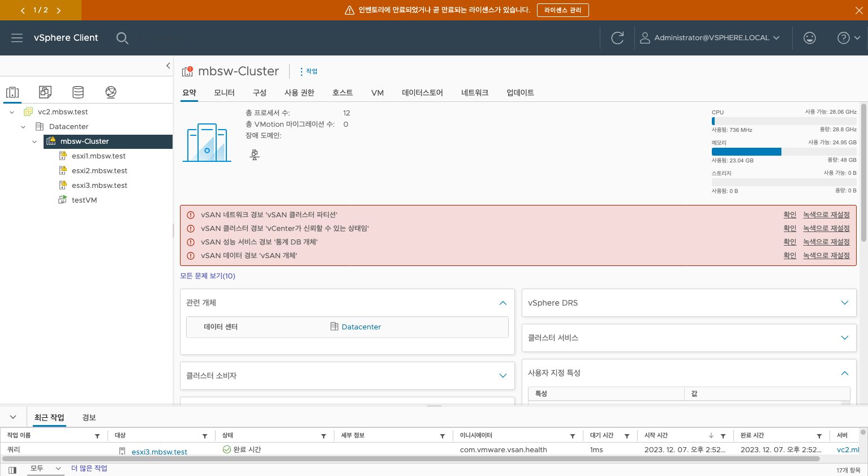Open the 업데이트 tab
The height and width of the screenshot is (476, 868).
520,93
